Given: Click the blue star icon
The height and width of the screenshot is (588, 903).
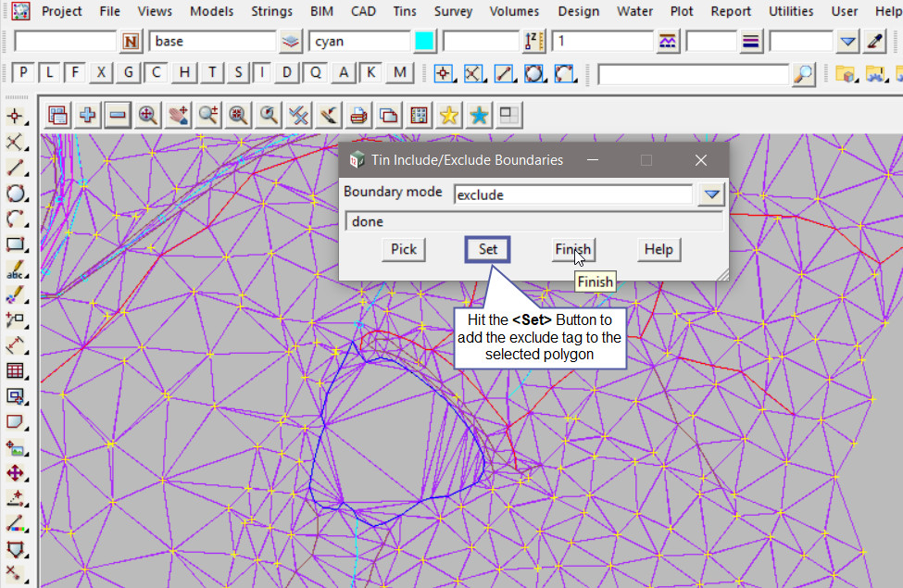Looking at the screenshot, I should click(x=479, y=116).
